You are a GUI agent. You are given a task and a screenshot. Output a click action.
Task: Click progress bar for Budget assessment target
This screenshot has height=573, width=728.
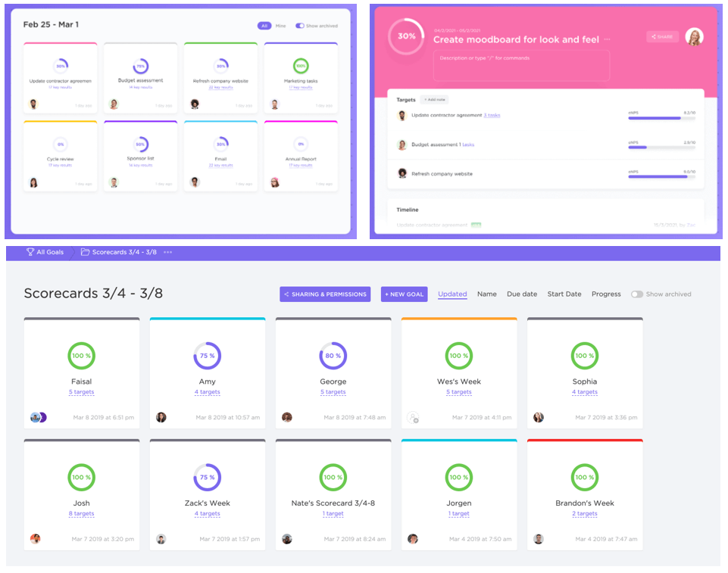pyautogui.click(x=661, y=148)
